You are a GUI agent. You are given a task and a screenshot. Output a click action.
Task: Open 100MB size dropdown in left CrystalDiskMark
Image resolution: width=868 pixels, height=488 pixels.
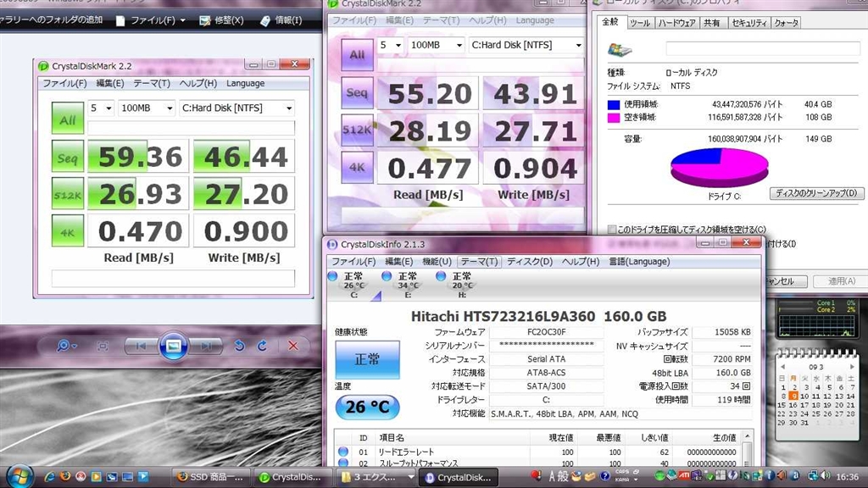coord(147,108)
